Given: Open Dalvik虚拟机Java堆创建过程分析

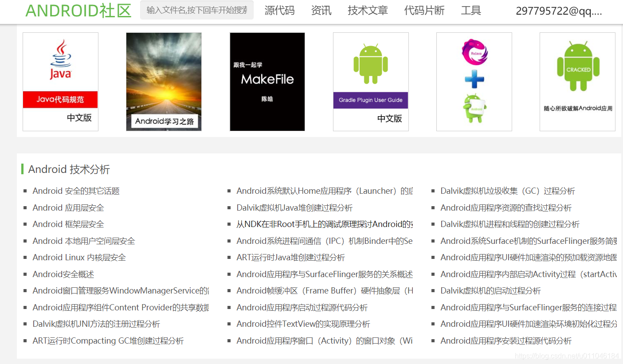Looking at the screenshot, I should 294,208.
